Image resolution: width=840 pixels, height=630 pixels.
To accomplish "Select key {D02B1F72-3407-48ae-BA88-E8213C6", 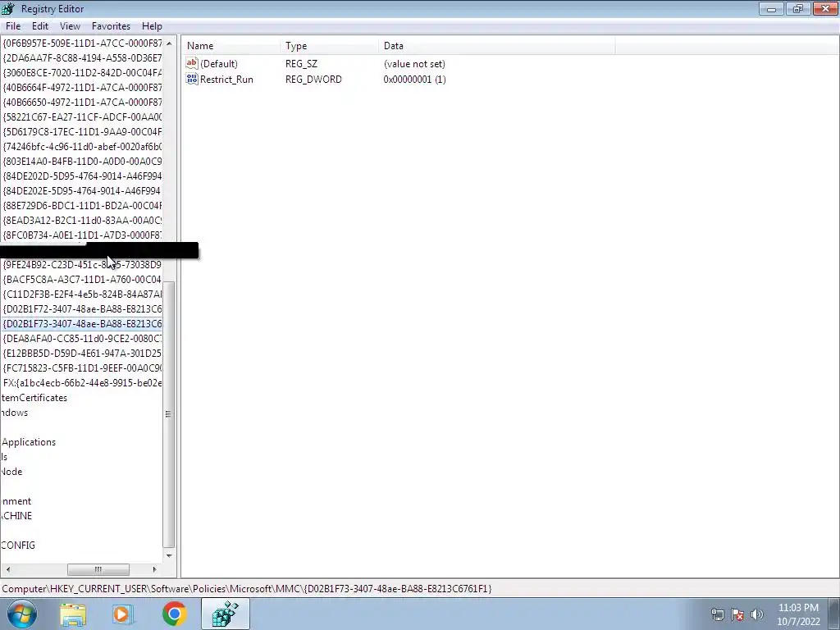I will pyautogui.click(x=82, y=309).
